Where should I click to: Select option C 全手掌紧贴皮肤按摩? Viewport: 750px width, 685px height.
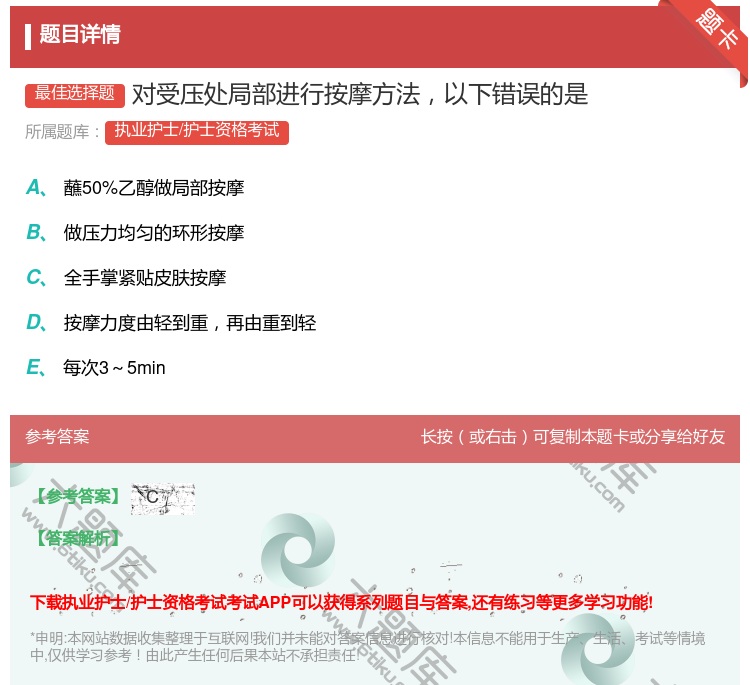[x=126, y=277]
